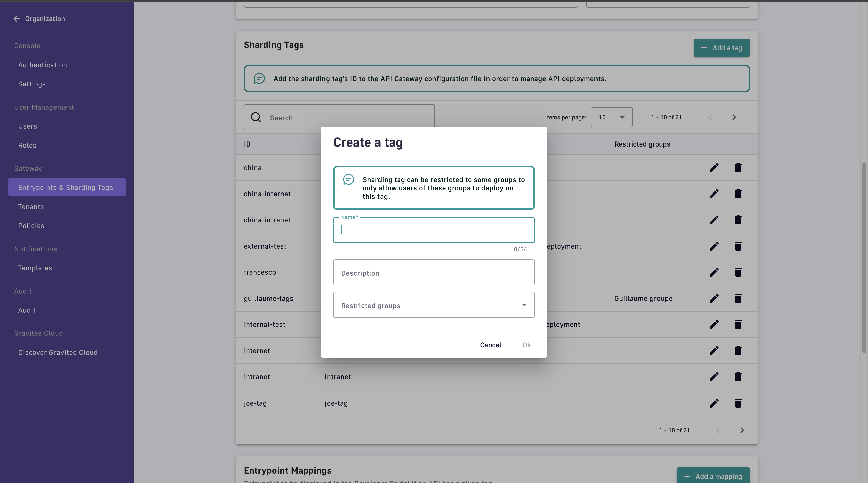Click the search magnifier icon

pos(256,117)
